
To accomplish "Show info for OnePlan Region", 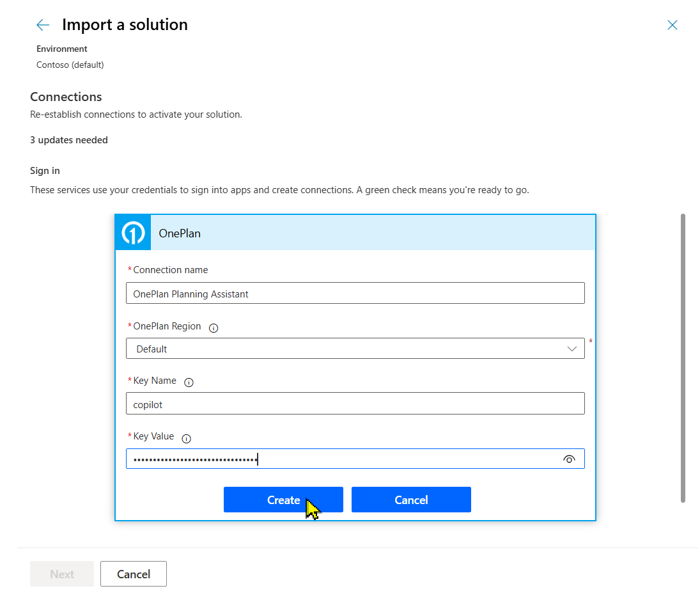I will tap(214, 328).
